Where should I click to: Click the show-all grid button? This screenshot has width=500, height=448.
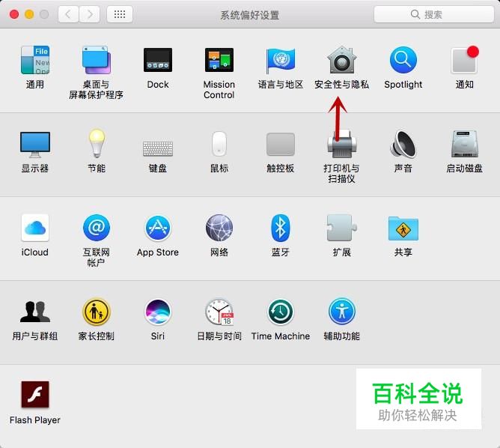pos(120,14)
